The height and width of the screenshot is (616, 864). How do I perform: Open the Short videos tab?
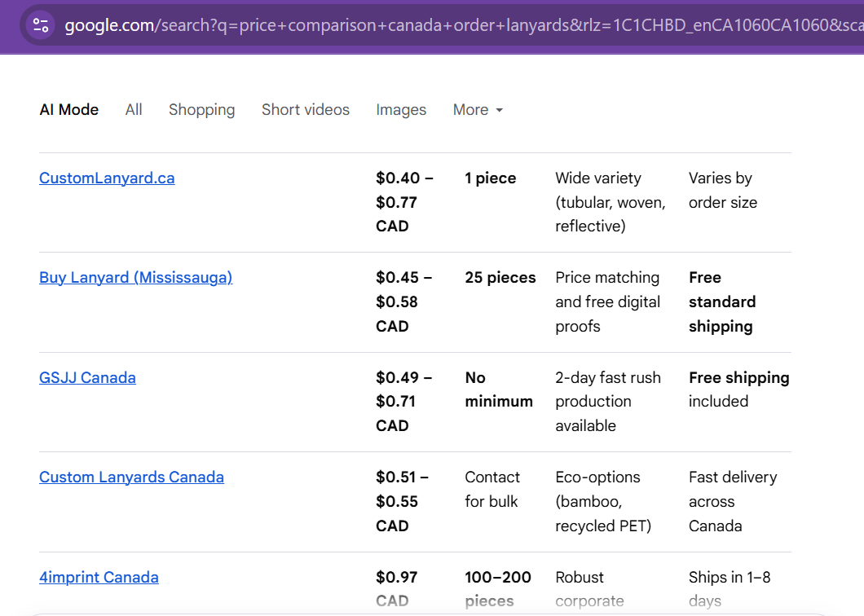[306, 110]
